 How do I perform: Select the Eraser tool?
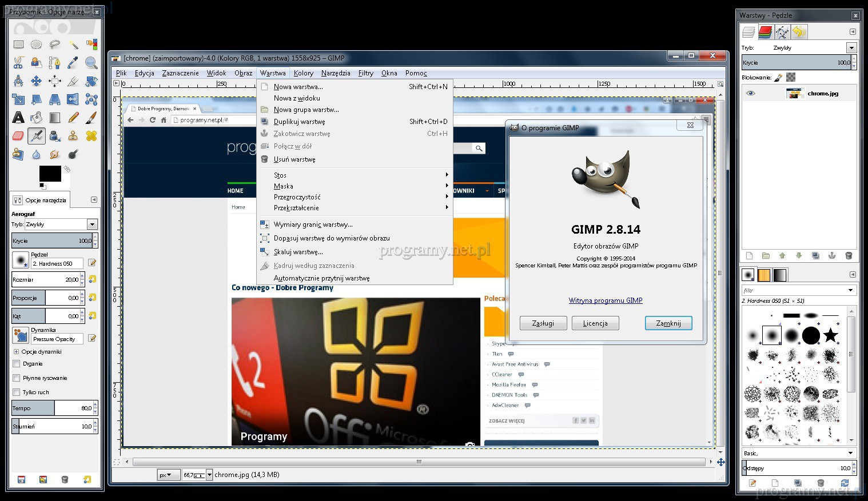pyautogui.click(x=18, y=136)
